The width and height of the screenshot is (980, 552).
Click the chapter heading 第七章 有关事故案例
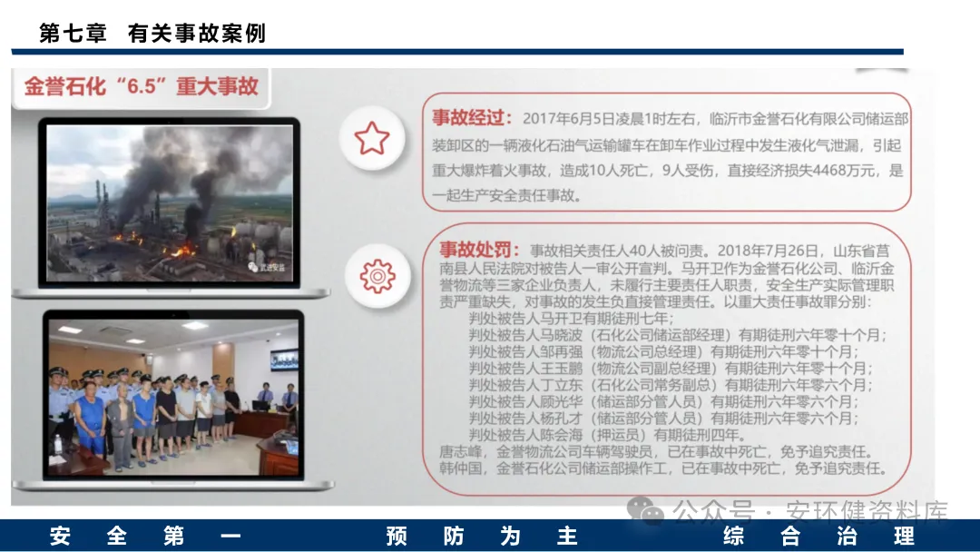point(152,33)
